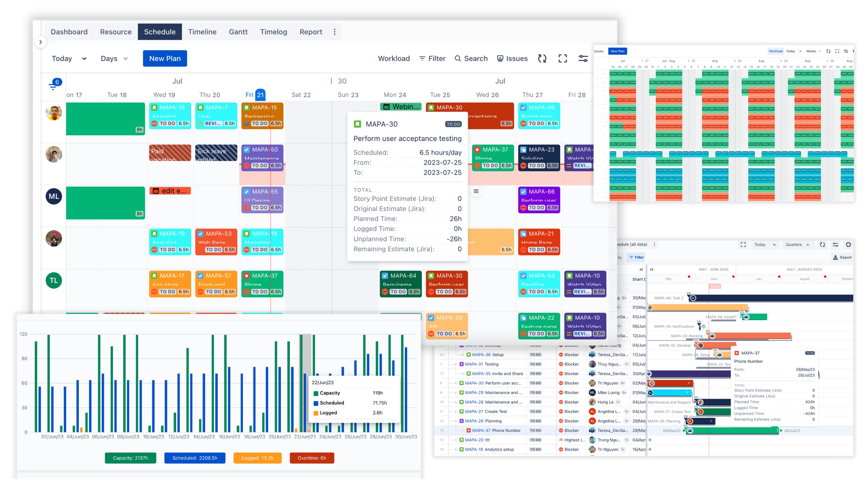Toggle the Overtime: 6h legend

(312, 458)
